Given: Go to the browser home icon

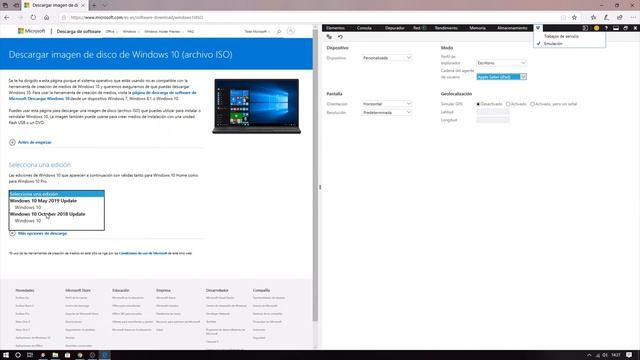Looking at the screenshot, I should pyautogui.click(x=47, y=18).
